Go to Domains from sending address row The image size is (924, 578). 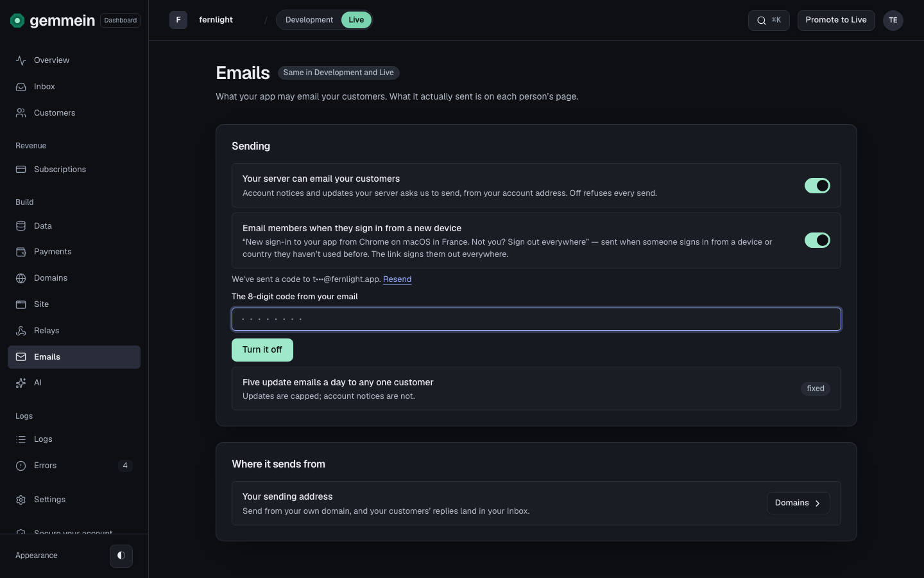tap(798, 503)
